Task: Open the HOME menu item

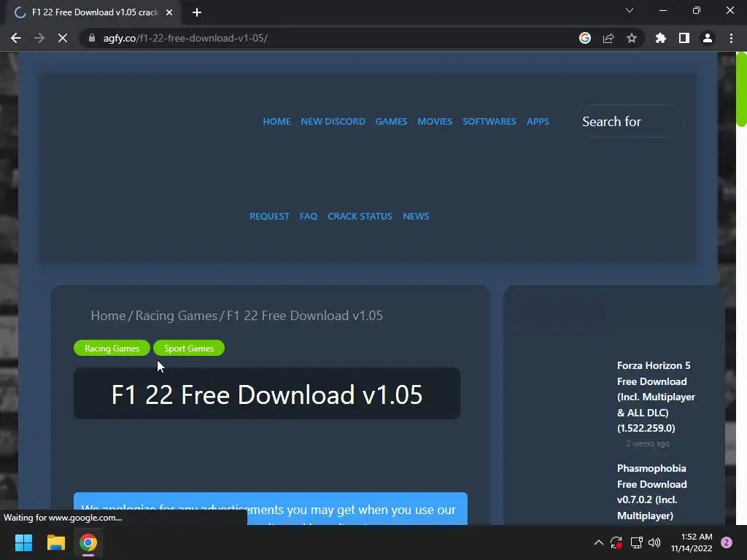Action: pyautogui.click(x=276, y=122)
